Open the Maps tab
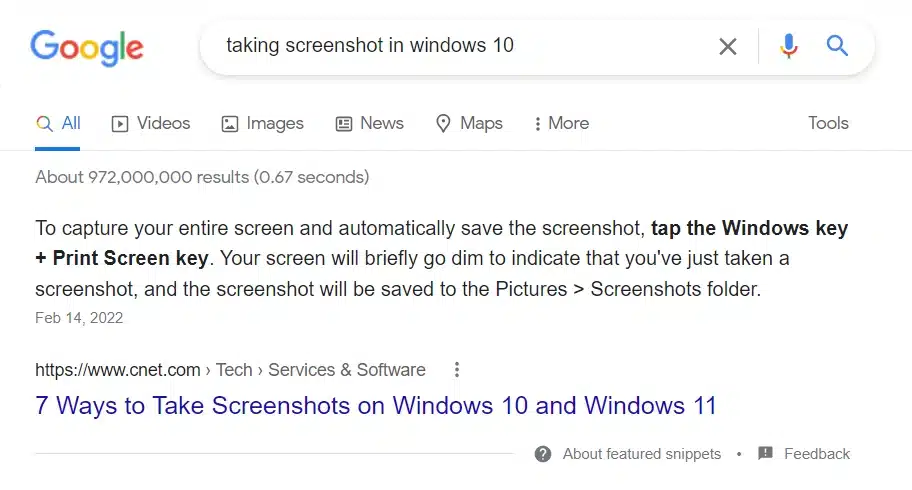Image resolution: width=912 pixels, height=490 pixels. pyautogui.click(x=469, y=123)
